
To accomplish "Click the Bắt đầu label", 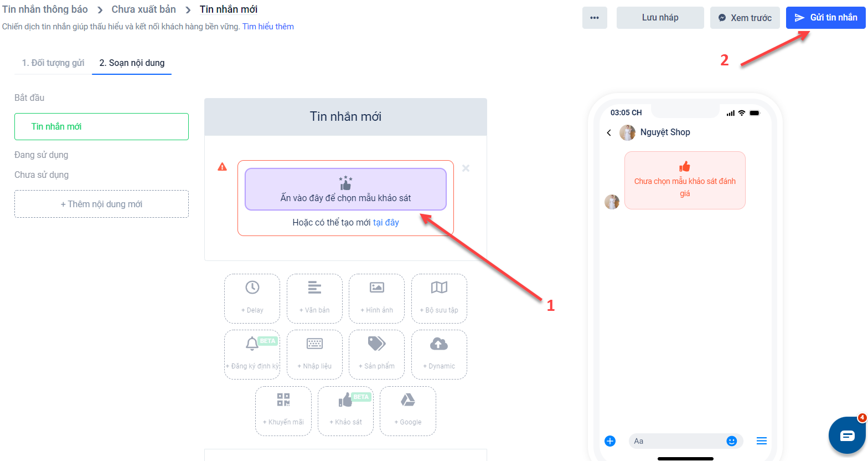I will [29, 98].
